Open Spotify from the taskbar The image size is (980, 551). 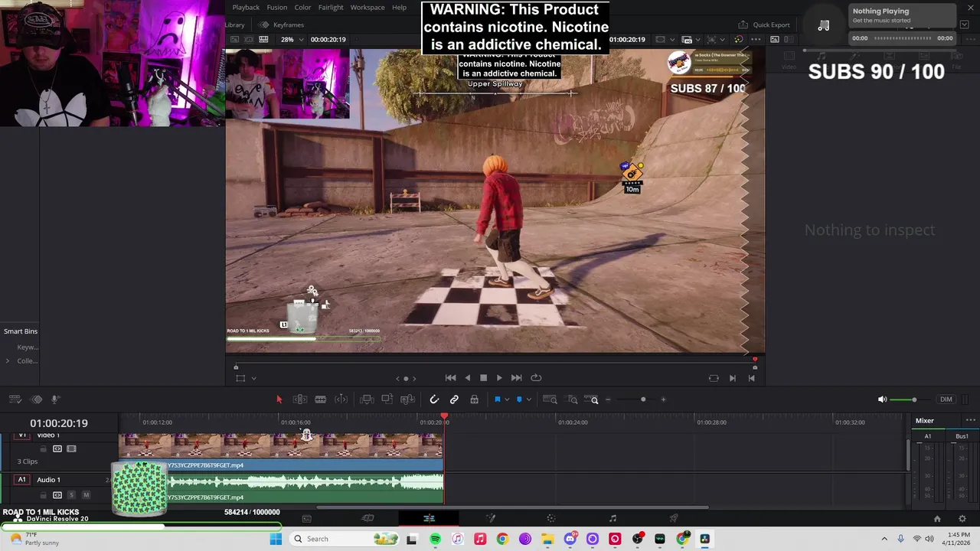[435, 539]
